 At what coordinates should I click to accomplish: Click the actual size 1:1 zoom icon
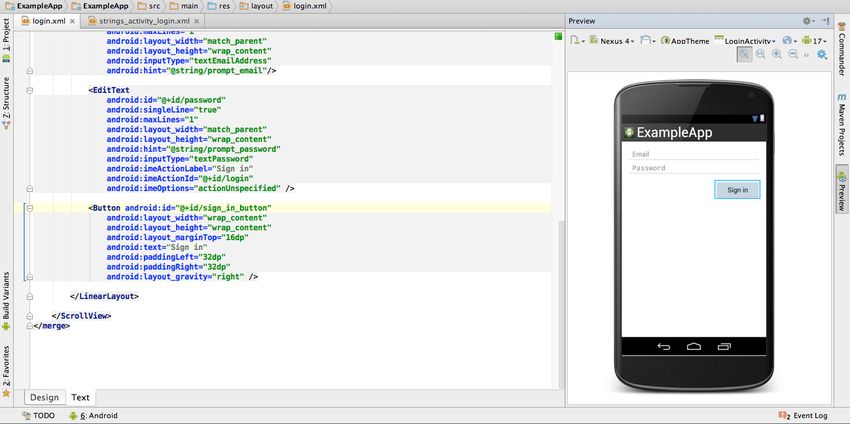761,54
